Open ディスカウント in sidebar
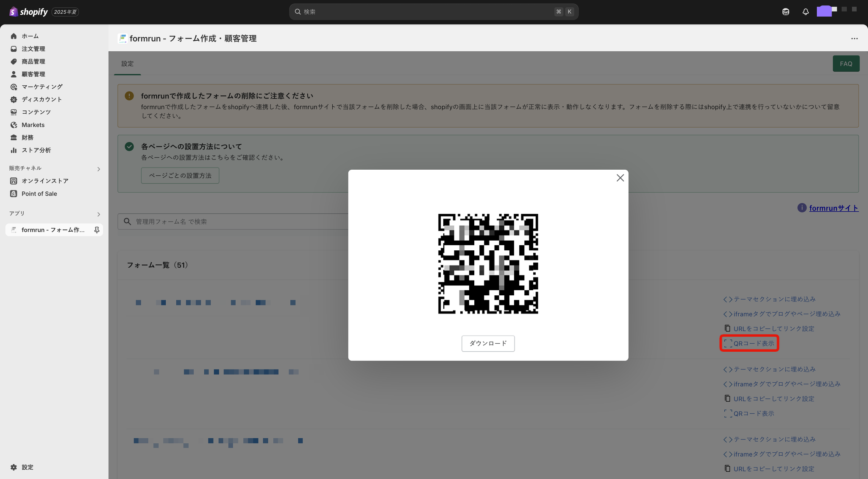This screenshot has width=868, height=479. [x=42, y=99]
